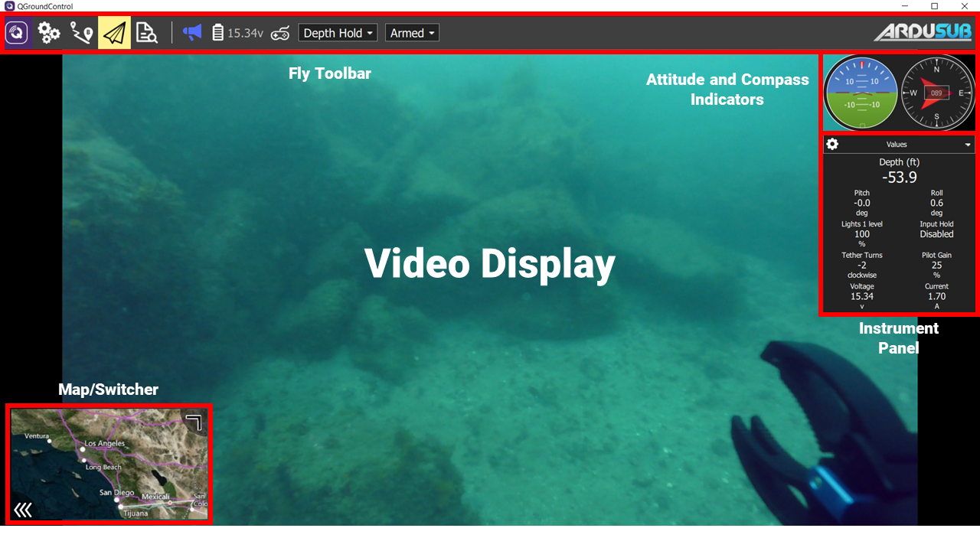
Task: Click the map thumbnail to switch views
Action: [x=109, y=465]
